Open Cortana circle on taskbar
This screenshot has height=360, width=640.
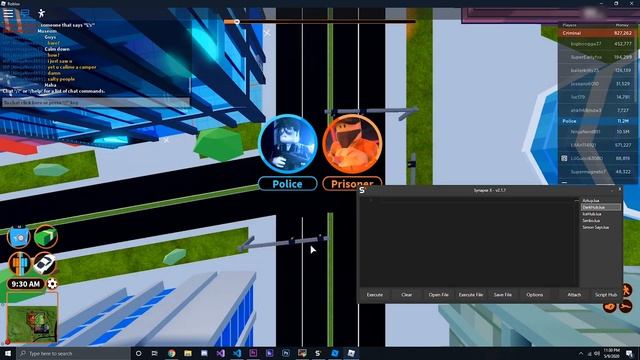[138, 353]
